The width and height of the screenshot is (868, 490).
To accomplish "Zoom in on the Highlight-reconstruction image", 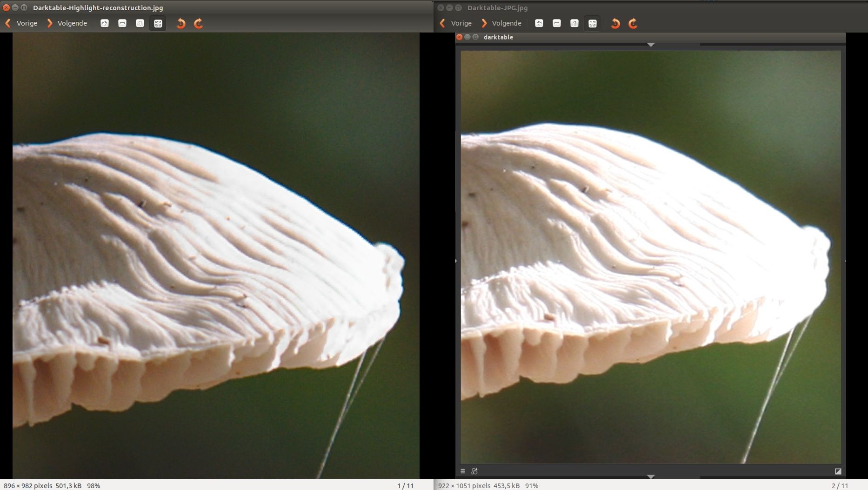I will pyautogui.click(x=105, y=23).
